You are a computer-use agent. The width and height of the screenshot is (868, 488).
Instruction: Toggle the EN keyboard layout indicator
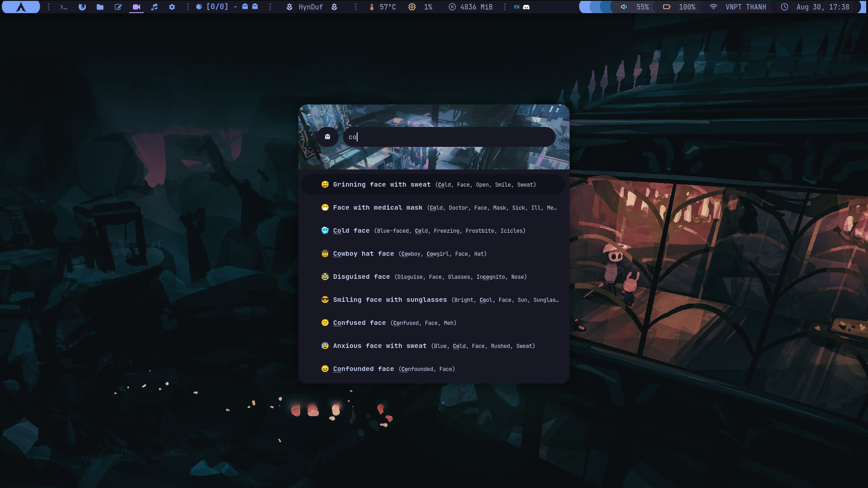517,7
